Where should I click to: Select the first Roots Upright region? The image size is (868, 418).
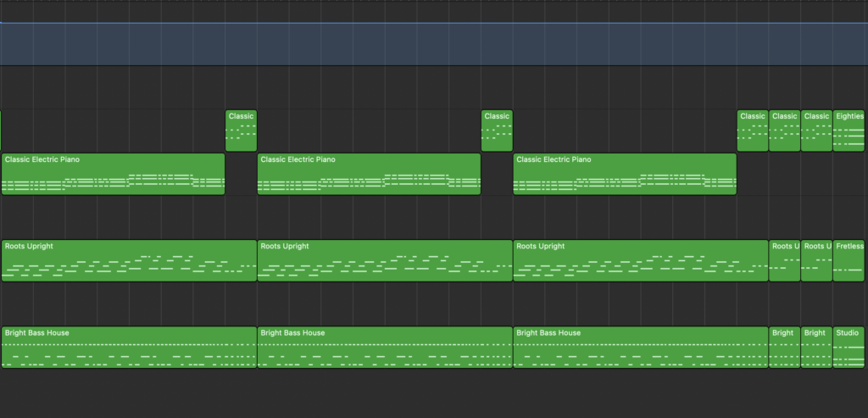[129, 261]
